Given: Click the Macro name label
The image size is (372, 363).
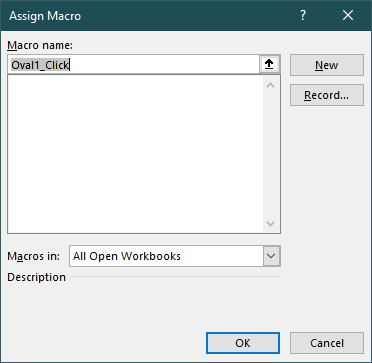Looking at the screenshot, I should (40, 45).
